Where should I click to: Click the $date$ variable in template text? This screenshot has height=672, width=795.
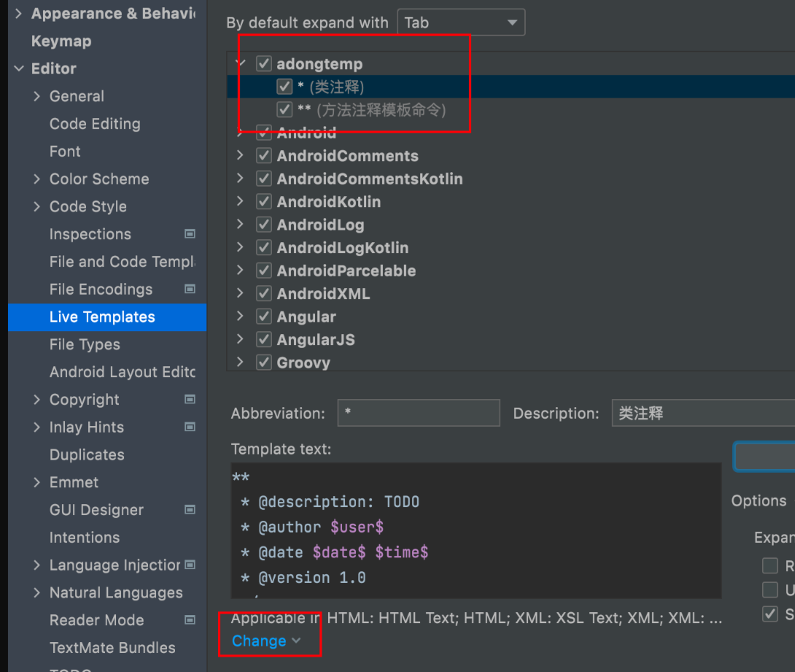[339, 552]
